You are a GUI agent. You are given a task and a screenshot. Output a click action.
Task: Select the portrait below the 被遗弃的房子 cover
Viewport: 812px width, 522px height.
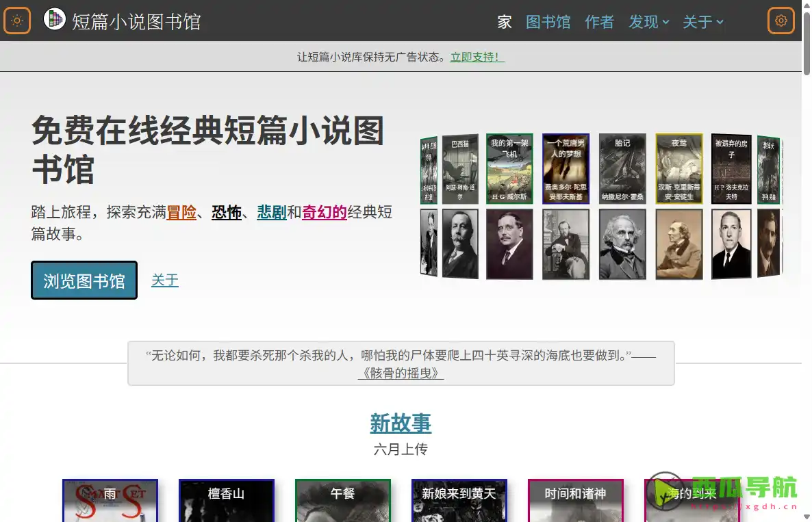731,244
